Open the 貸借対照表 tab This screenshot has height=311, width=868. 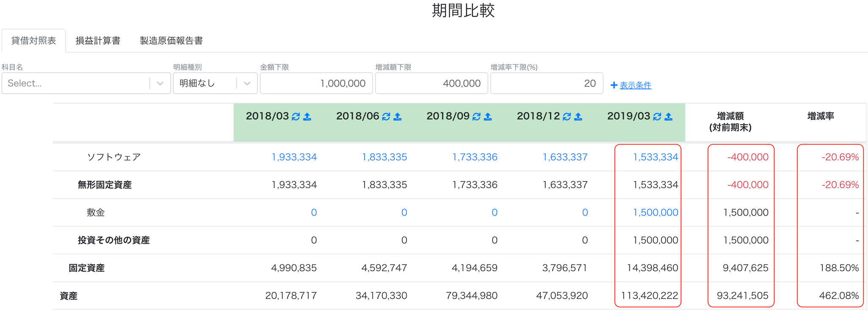(33, 41)
